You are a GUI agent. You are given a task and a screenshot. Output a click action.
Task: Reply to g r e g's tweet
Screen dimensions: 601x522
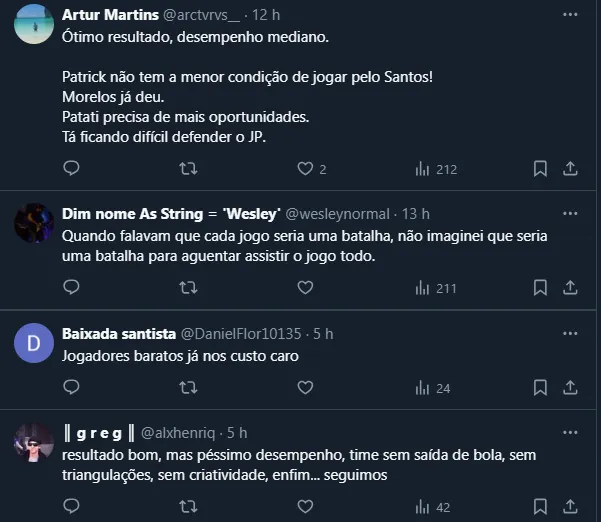pos(71,507)
